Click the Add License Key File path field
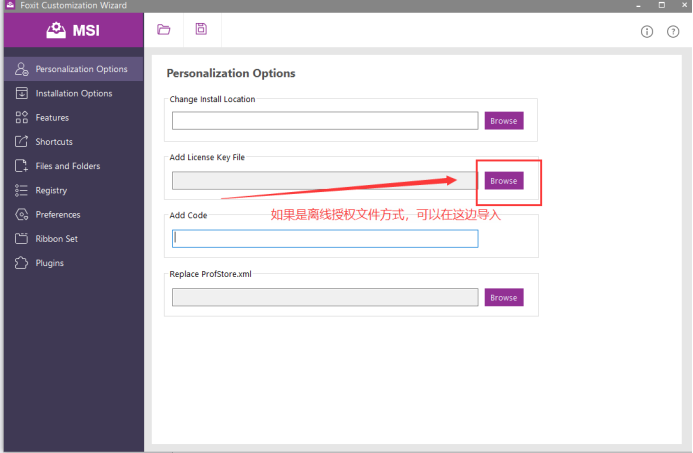Image resolution: width=693 pixels, height=453 pixels. point(325,181)
